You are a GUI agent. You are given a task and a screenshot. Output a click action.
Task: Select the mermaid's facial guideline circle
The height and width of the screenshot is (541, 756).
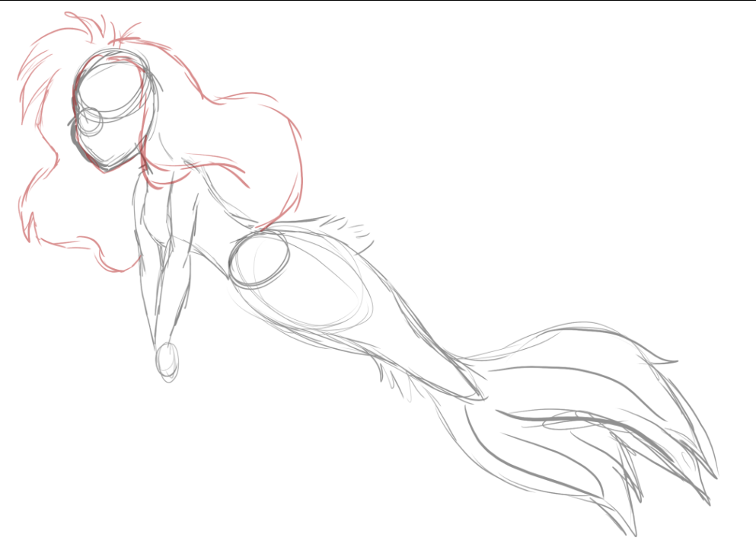pos(91,118)
